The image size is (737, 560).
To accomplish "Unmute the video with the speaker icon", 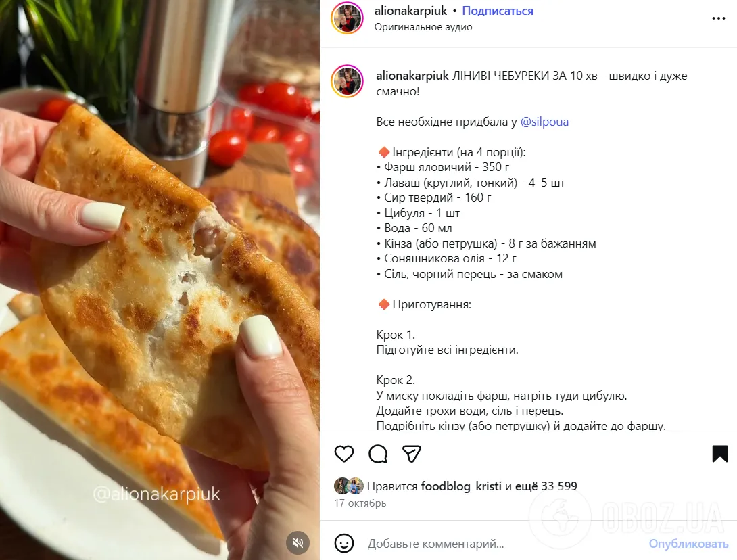I will coord(298,542).
